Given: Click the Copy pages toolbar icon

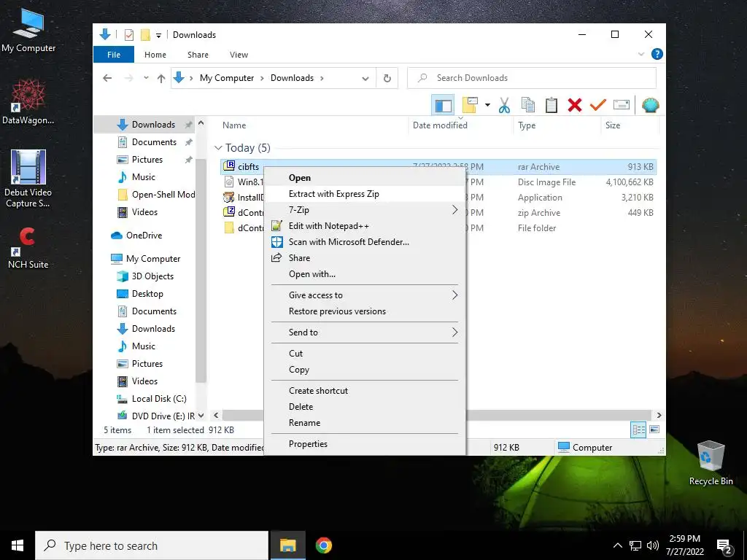Looking at the screenshot, I should point(528,105).
